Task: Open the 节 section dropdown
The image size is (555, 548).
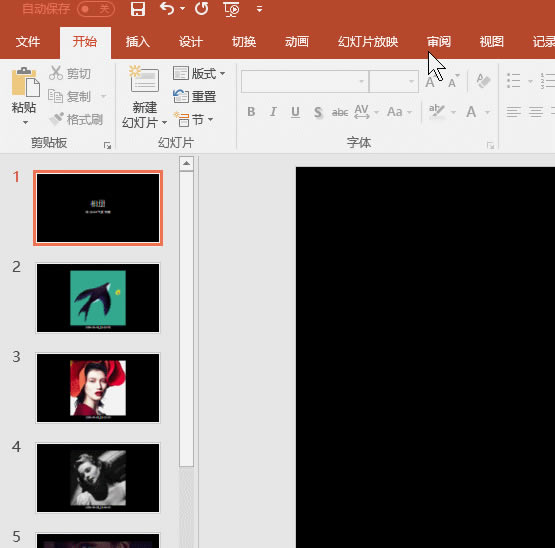Action: tap(193, 120)
